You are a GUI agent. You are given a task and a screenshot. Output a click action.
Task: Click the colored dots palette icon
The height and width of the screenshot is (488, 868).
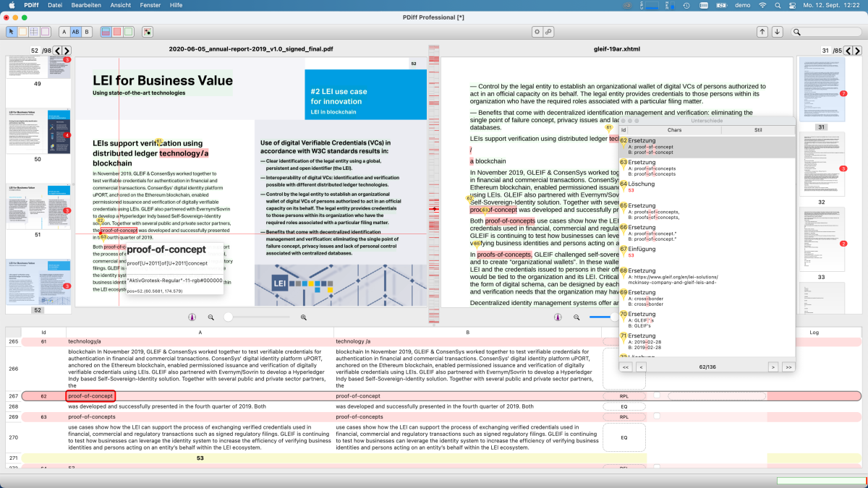[x=148, y=32]
